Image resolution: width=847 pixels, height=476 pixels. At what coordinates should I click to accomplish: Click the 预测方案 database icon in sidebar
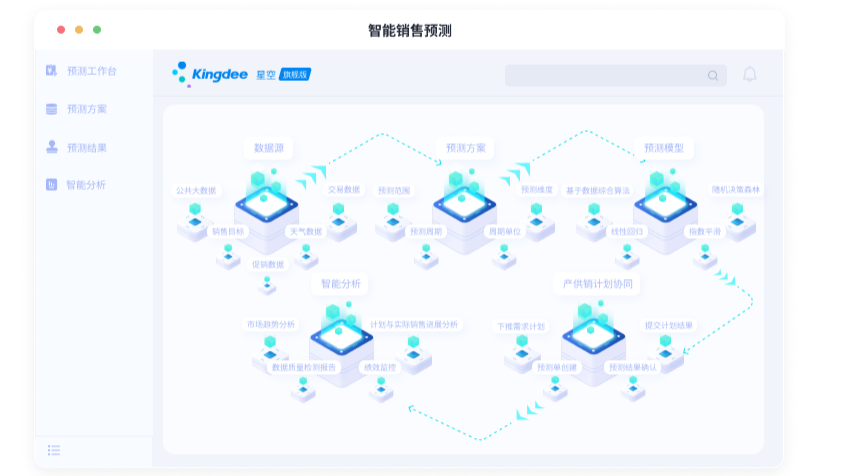tap(51, 109)
